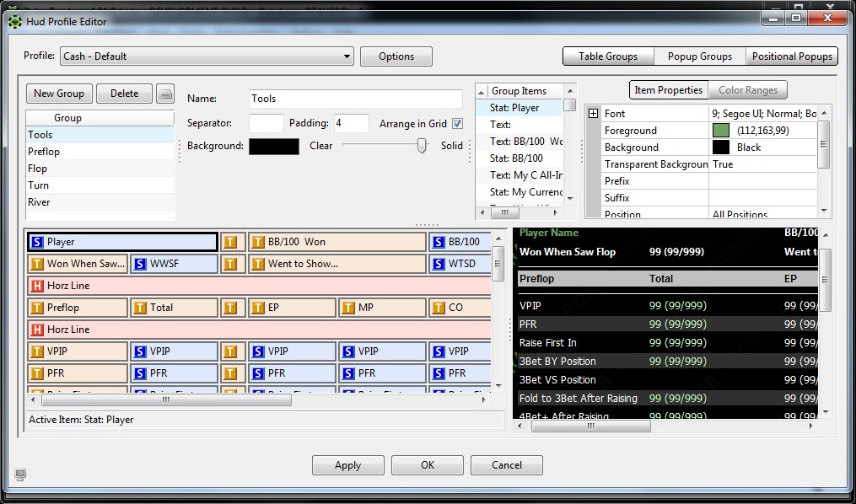Viewport: 856px width, 504px height.
Task: Click the WTSD stat icon
Action: 439,264
